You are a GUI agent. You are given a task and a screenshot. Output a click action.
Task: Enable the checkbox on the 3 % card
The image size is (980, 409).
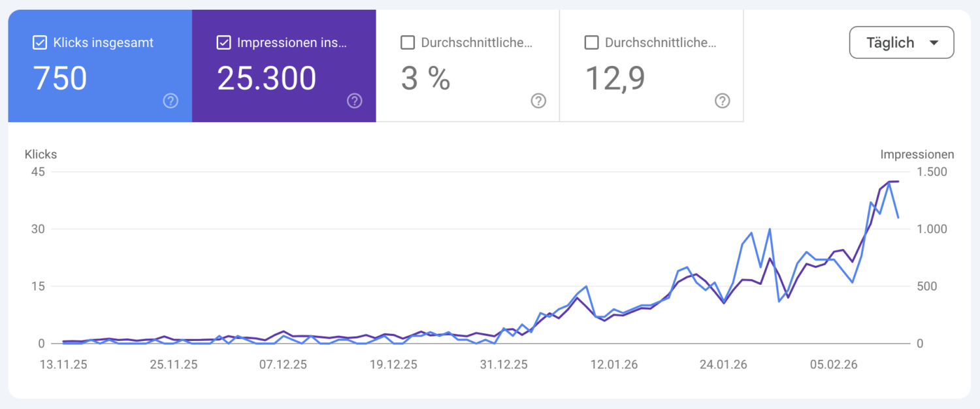(408, 43)
